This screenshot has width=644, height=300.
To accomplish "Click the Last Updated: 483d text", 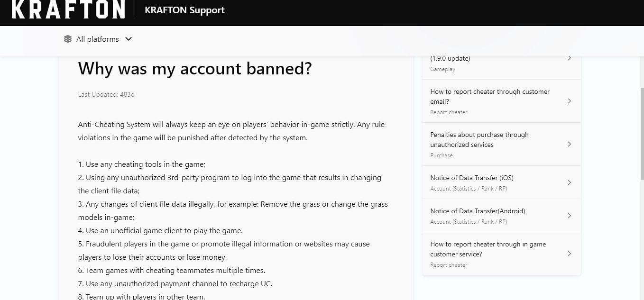I will click(x=106, y=94).
